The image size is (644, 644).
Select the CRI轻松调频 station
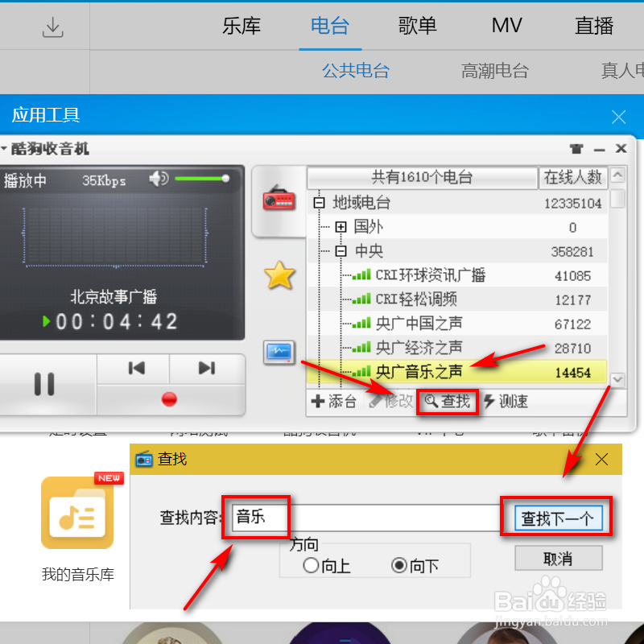[416, 299]
